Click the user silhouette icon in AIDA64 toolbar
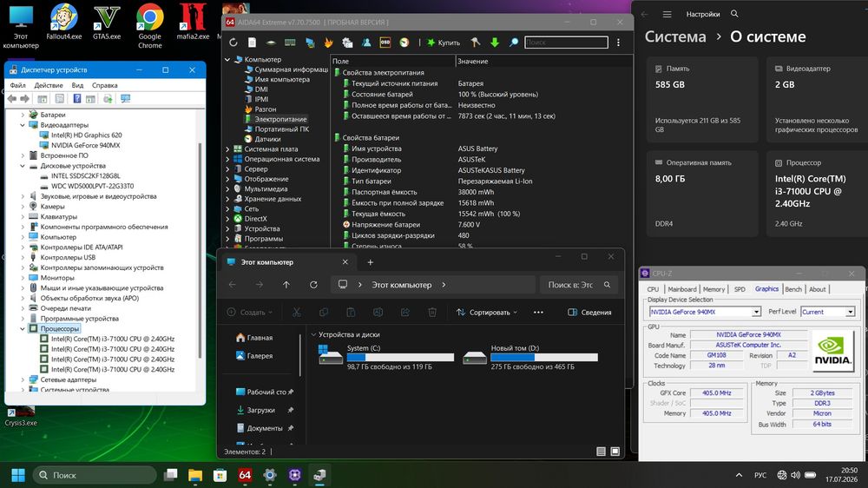868x488 pixels. (x=366, y=42)
